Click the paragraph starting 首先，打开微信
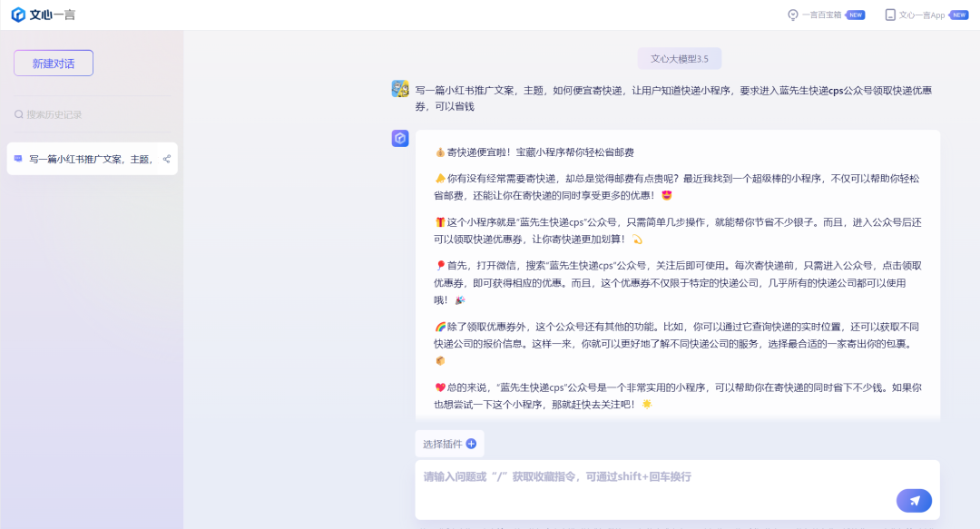The width and height of the screenshot is (980, 529). pyautogui.click(x=678, y=282)
